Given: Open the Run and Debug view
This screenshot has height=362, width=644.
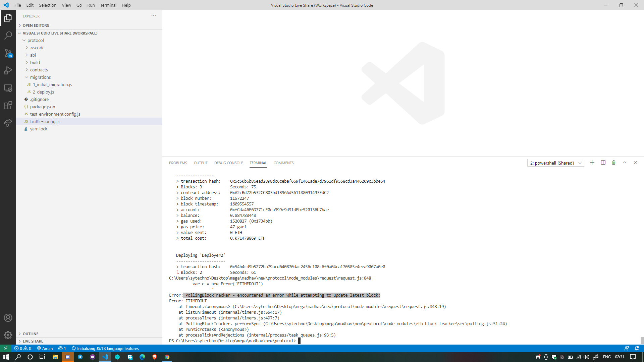Looking at the screenshot, I should 8,70.
